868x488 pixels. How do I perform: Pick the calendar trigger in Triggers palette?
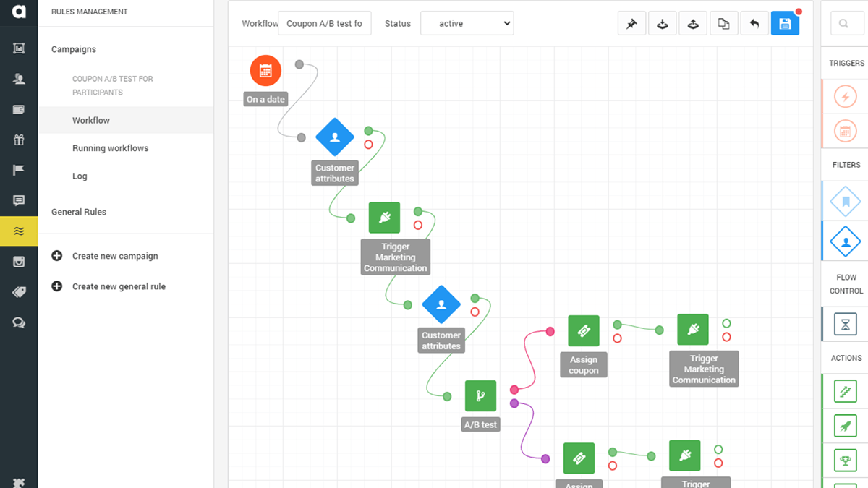tap(845, 131)
